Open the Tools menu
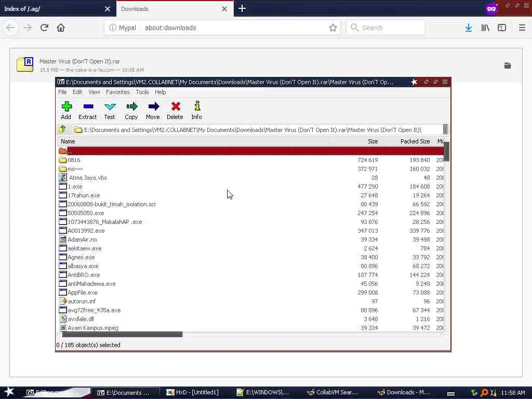Screen dimensions: 532x399 (142, 92)
